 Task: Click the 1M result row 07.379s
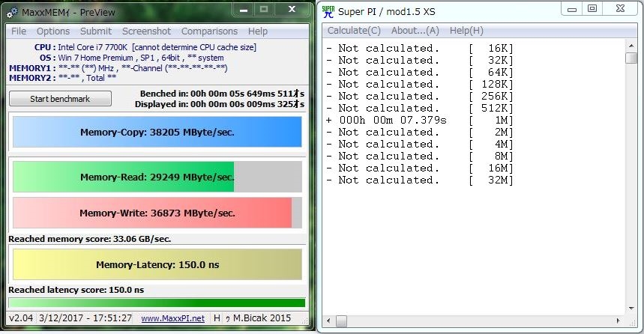pos(419,121)
